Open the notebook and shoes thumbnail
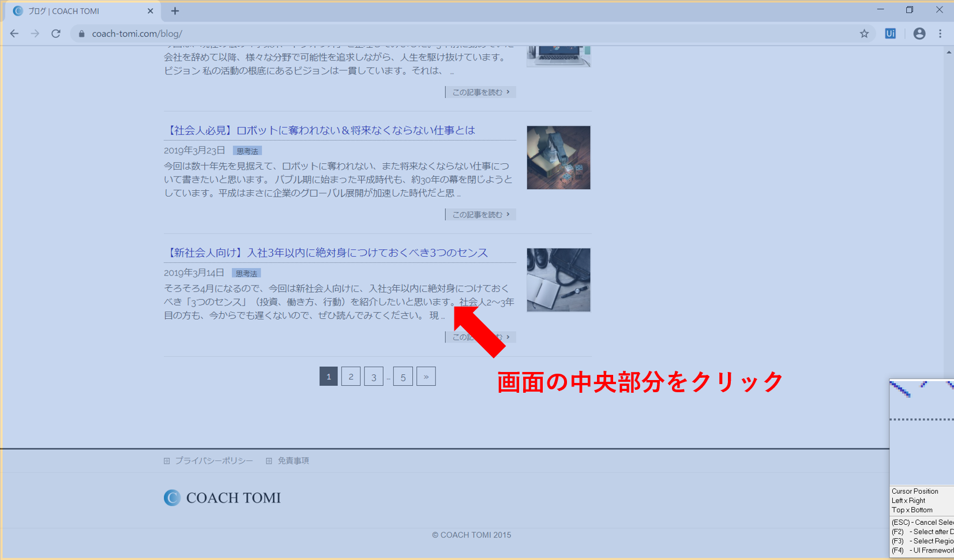The image size is (954, 560). [x=558, y=280]
